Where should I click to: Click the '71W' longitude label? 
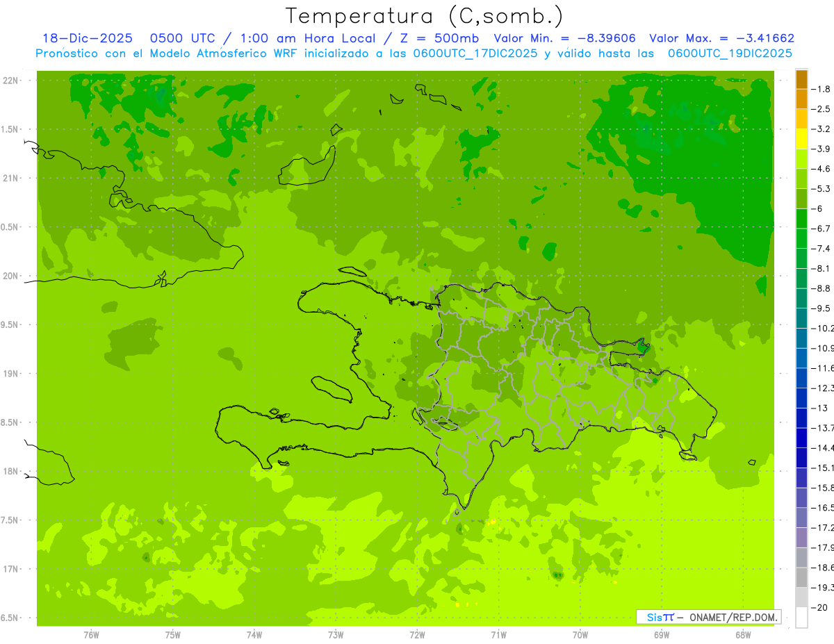(x=498, y=635)
